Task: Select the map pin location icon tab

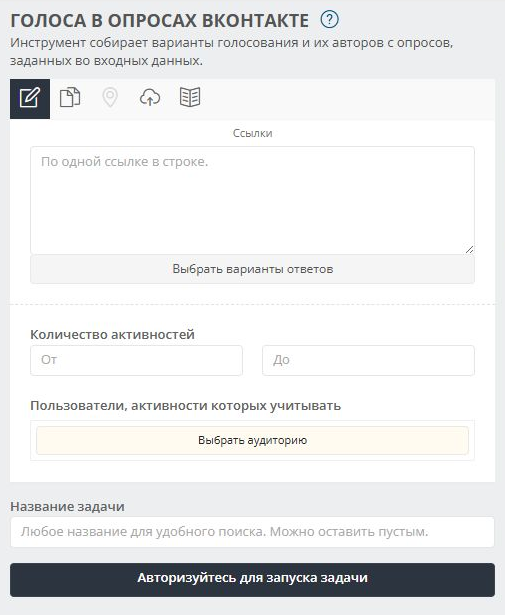Action: click(x=110, y=98)
